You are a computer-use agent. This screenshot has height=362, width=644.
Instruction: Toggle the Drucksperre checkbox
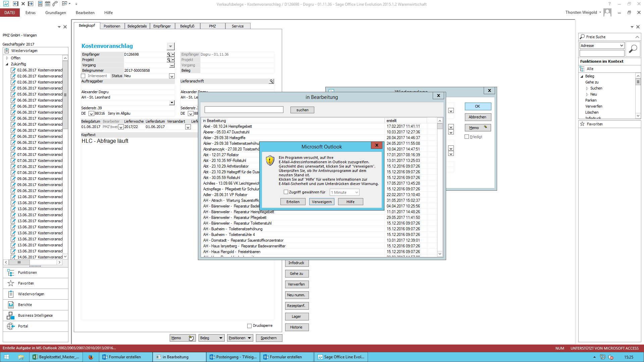coord(249,326)
